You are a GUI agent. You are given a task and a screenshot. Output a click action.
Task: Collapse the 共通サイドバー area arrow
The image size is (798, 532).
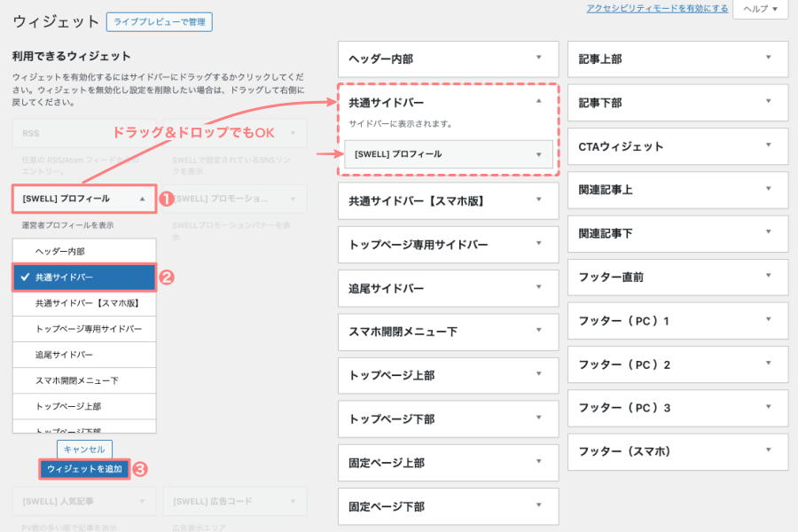537,102
